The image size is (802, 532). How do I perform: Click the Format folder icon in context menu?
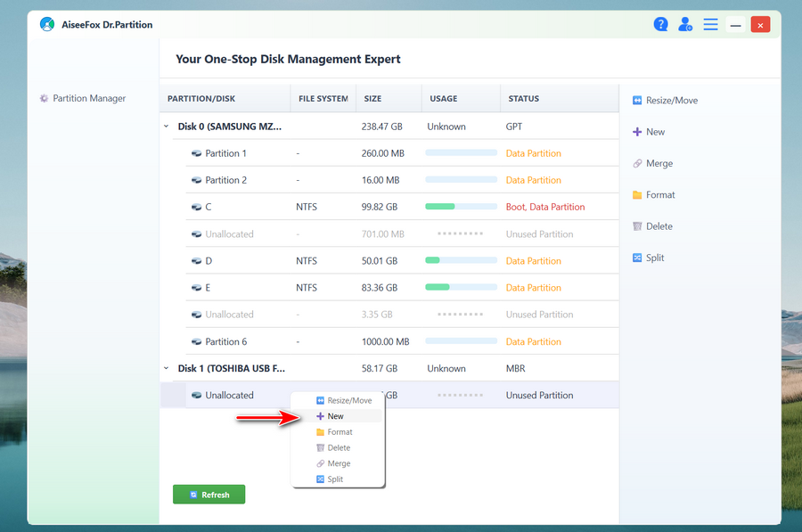(x=320, y=432)
